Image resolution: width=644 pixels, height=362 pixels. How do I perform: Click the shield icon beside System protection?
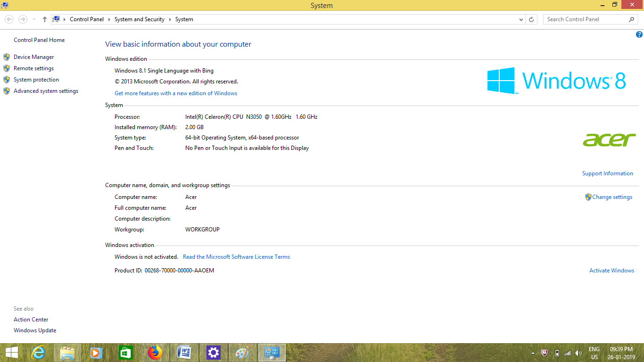tap(7, 80)
